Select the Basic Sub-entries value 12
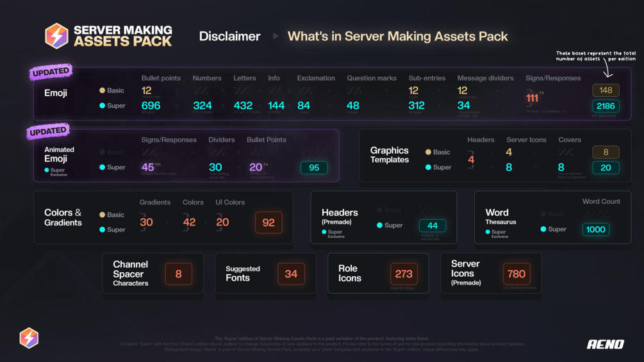Image resolution: width=644 pixels, height=362 pixels. click(x=413, y=90)
